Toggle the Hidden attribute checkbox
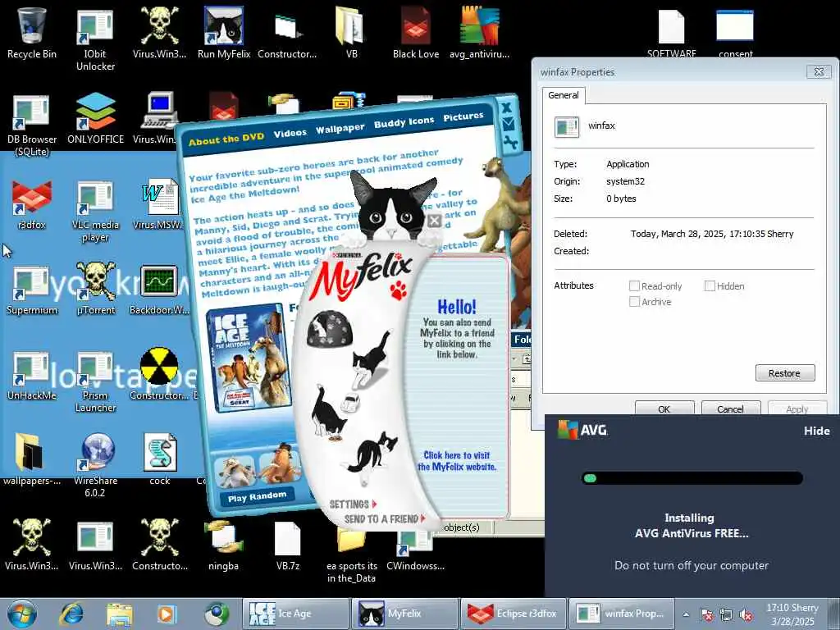The image size is (840, 630). (x=710, y=286)
